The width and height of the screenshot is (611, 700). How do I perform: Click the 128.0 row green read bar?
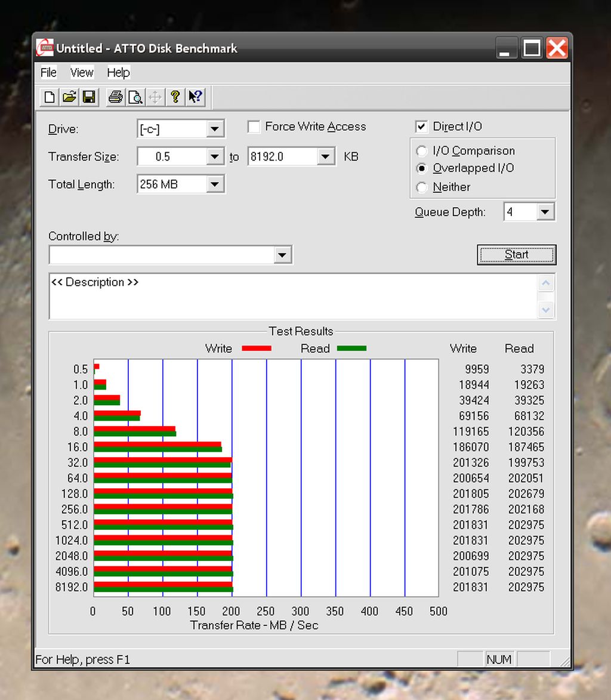tap(163, 496)
